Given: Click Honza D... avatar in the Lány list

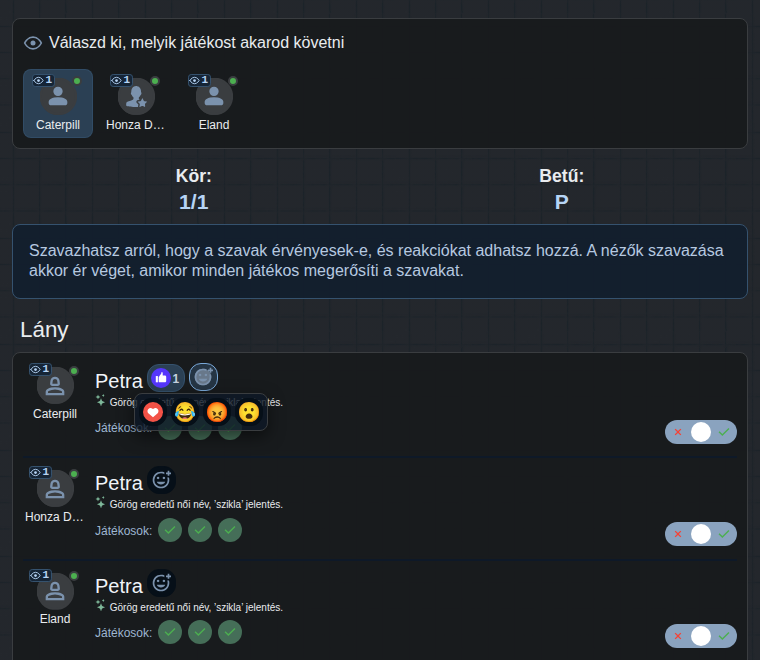Looking at the screenshot, I should pos(55,488).
